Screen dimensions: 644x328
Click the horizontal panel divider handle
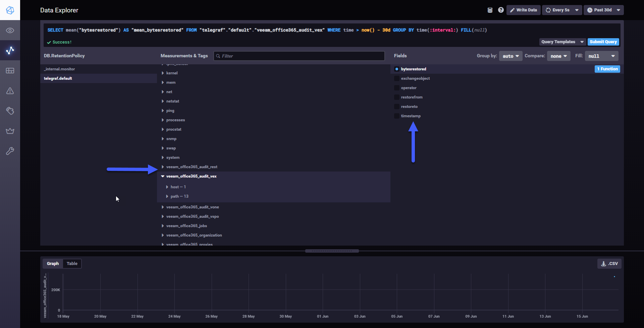point(332,251)
